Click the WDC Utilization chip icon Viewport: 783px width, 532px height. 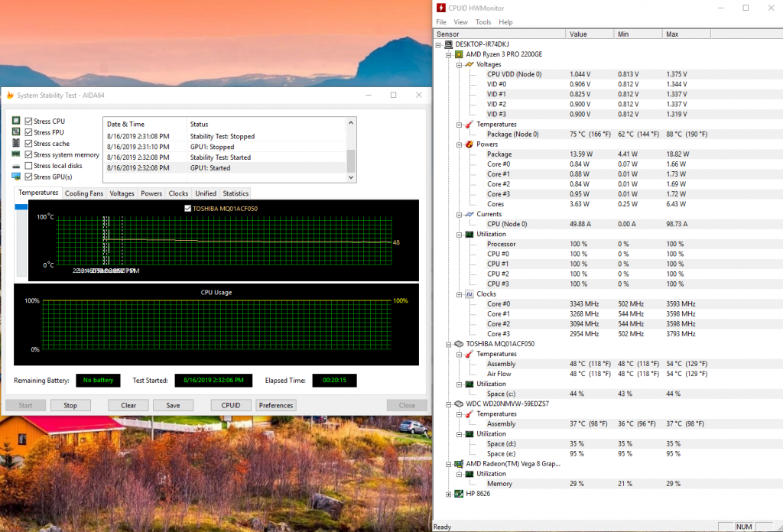pyautogui.click(x=469, y=433)
